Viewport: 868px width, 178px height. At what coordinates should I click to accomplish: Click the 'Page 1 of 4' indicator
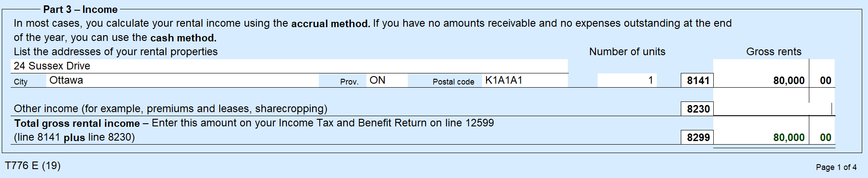(x=836, y=167)
